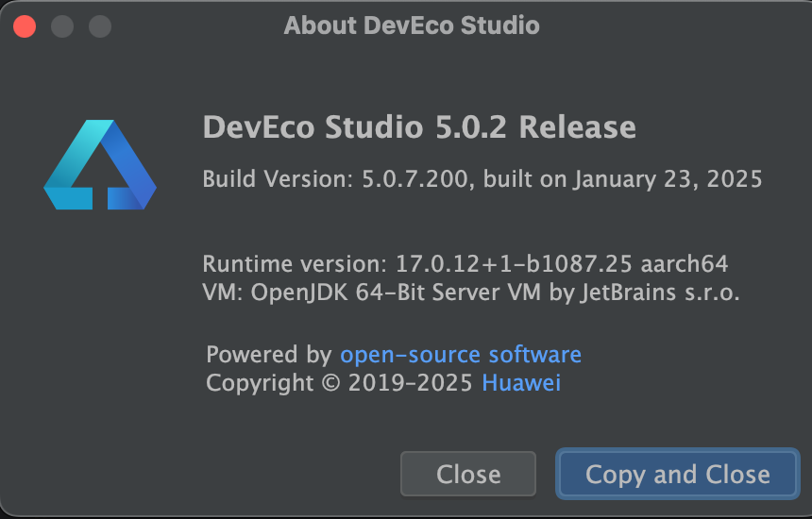This screenshot has height=519, width=812.
Task: Click the Build Version 5.0.7.200 line
Action: [482, 179]
